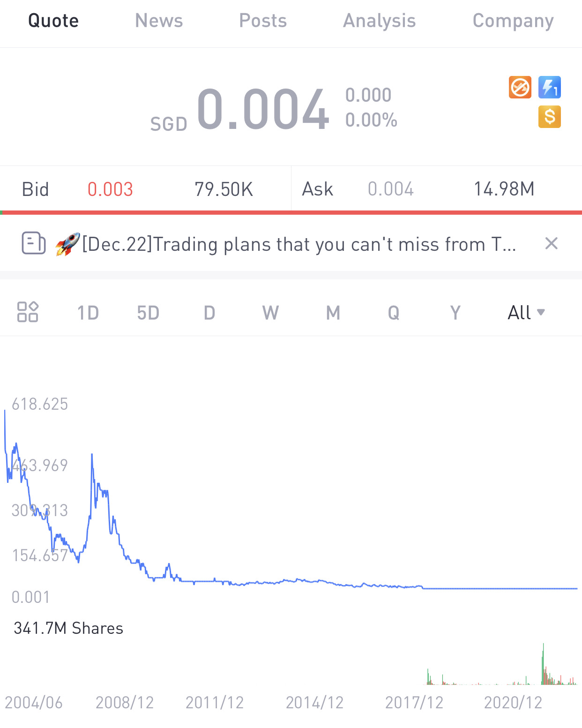Tap the orange no-short-selling badge icon
The height and width of the screenshot is (728, 582).
click(x=520, y=87)
